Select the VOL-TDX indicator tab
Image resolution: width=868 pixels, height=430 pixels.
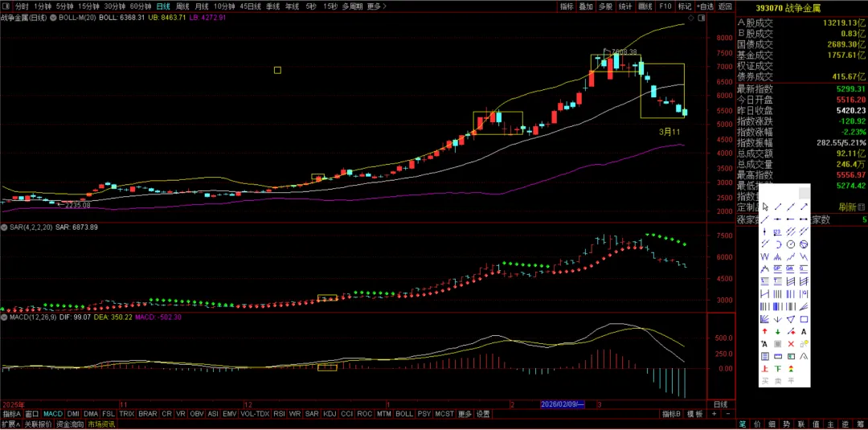[x=256, y=414]
